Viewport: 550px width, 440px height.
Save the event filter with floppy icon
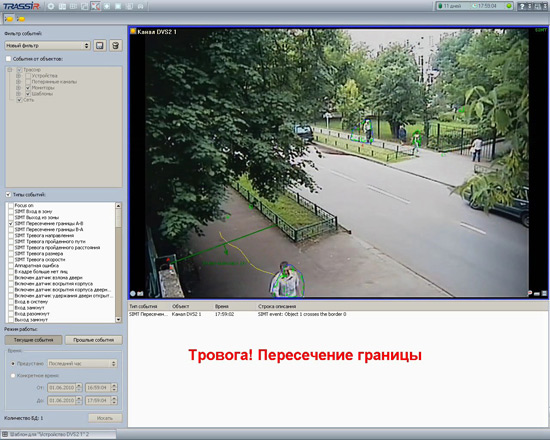coord(100,46)
